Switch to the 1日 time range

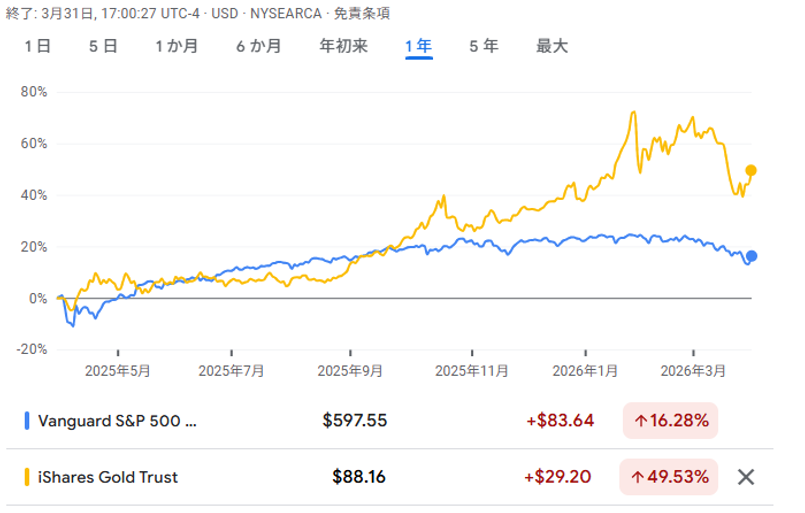[x=37, y=46]
